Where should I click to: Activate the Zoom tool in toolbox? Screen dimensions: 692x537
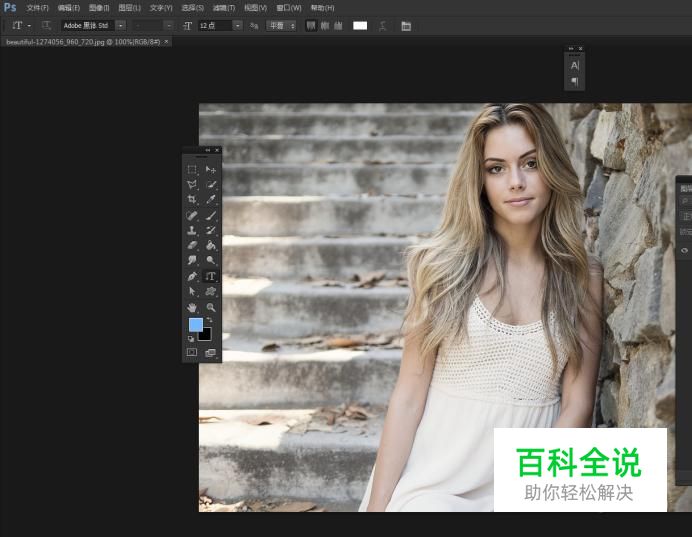211,307
